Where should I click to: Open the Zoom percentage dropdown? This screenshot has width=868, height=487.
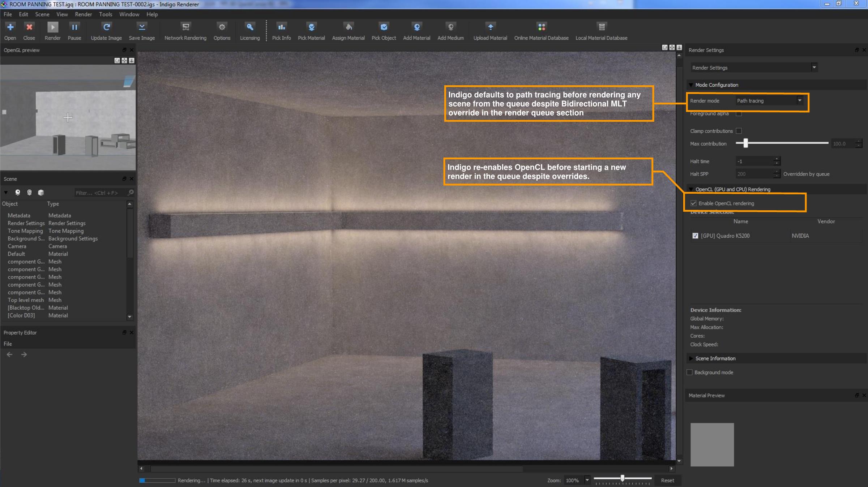click(x=587, y=480)
